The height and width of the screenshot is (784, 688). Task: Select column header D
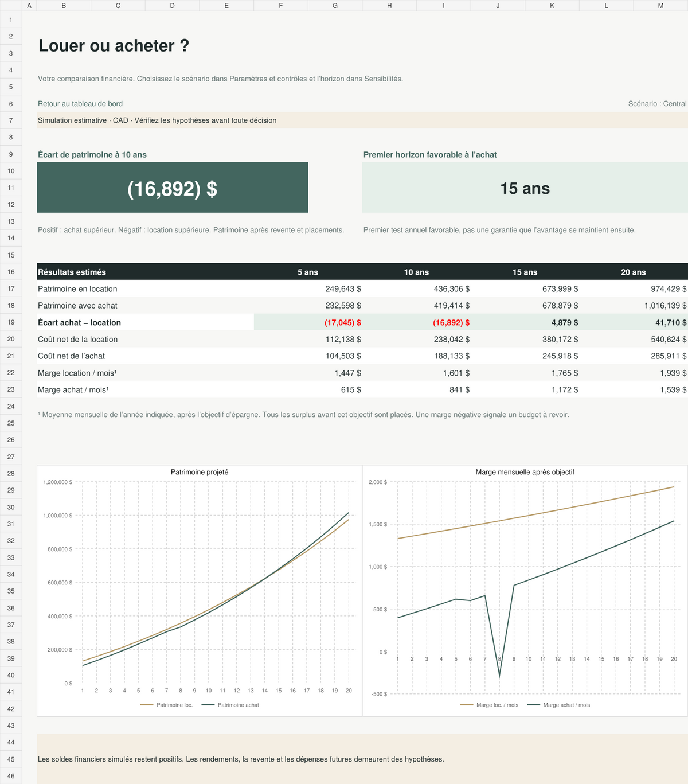[173, 6]
